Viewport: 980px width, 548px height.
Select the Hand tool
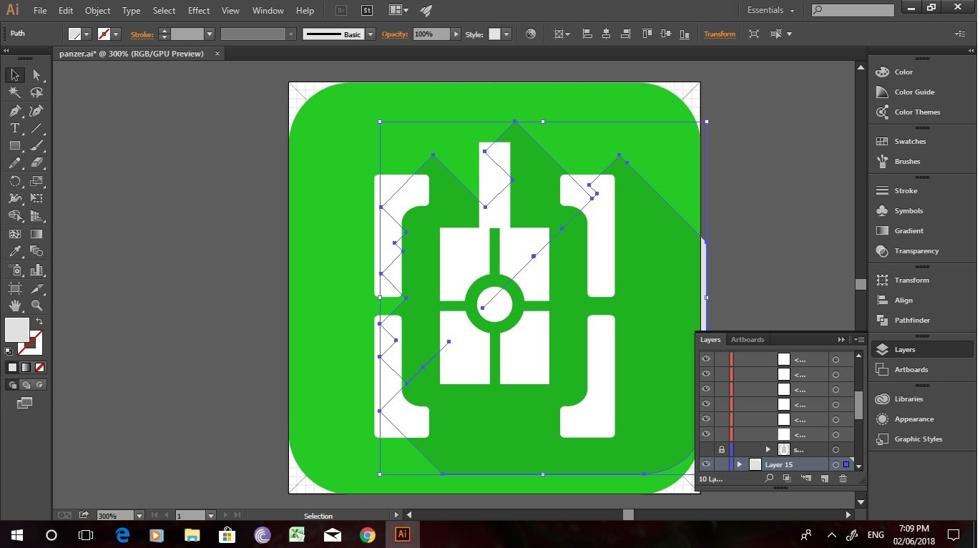14,305
